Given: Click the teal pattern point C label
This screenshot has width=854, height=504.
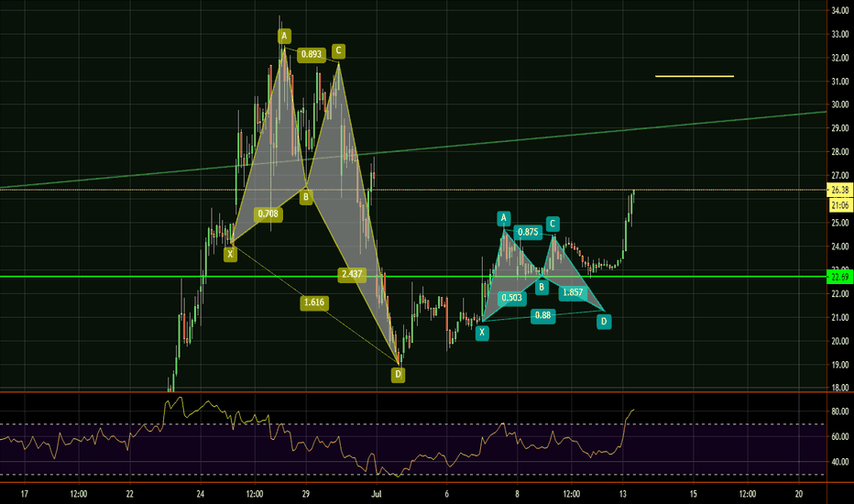Looking at the screenshot, I should click(x=553, y=224).
